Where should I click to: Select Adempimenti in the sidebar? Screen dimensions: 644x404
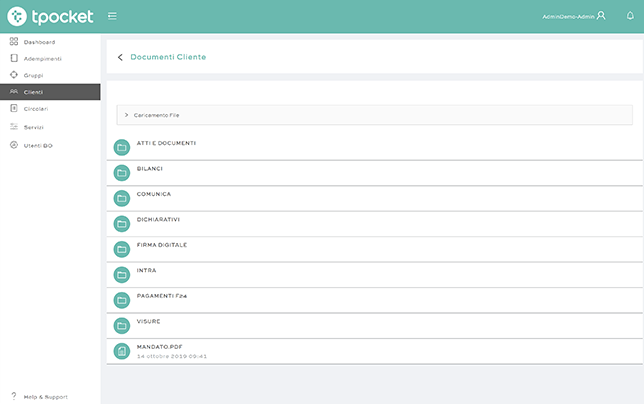pyautogui.click(x=42, y=58)
